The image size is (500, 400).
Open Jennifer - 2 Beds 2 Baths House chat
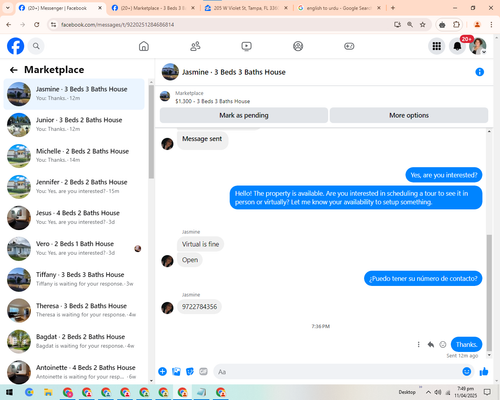[x=74, y=187]
